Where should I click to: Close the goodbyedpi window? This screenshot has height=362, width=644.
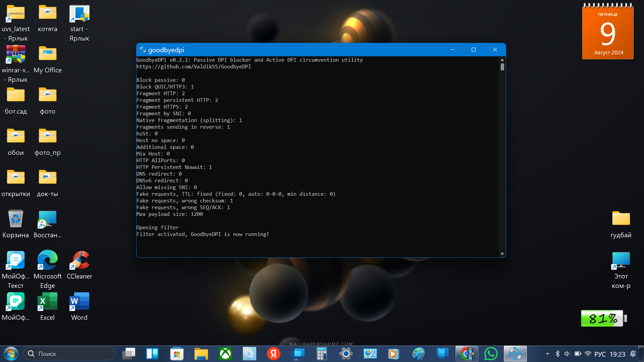click(x=495, y=50)
